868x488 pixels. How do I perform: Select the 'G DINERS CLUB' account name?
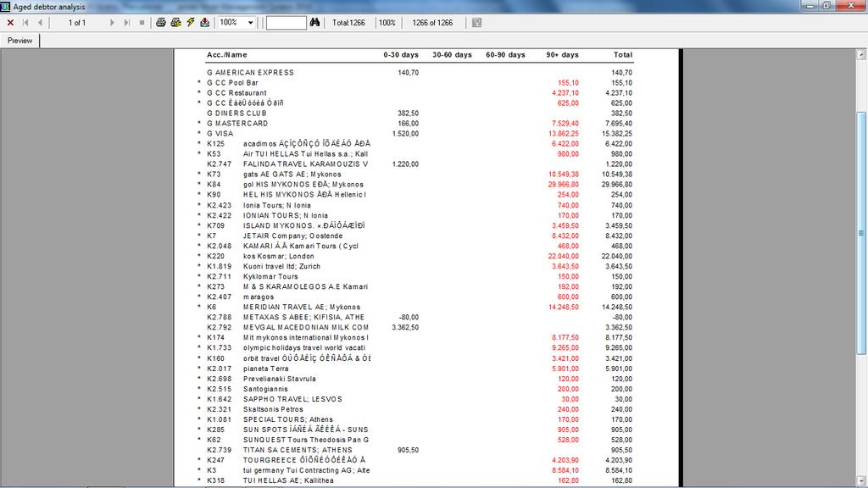point(236,114)
